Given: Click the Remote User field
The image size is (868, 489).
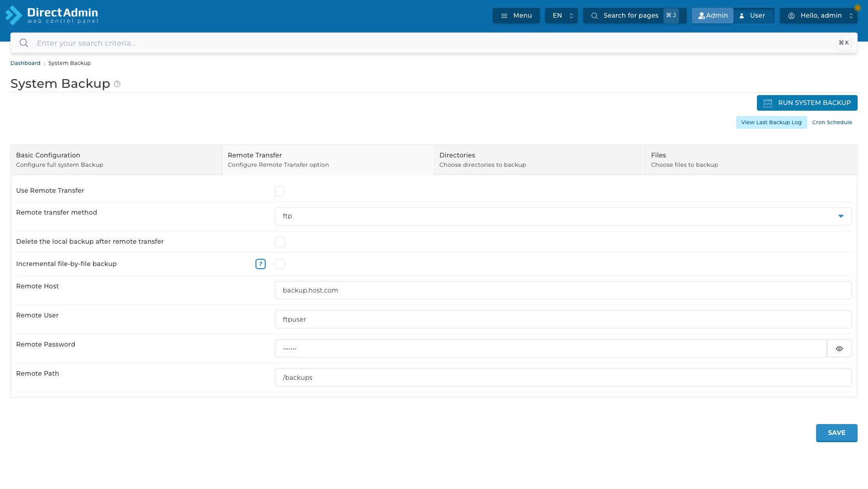Looking at the screenshot, I should click(x=563, y=320).
